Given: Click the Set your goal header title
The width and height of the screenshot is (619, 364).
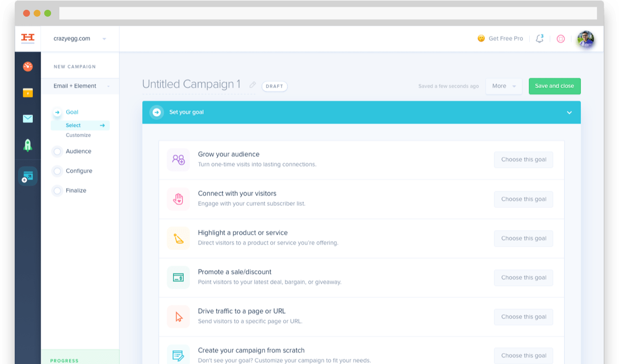Looking at the screenshot, I should [x=186, y=112].
